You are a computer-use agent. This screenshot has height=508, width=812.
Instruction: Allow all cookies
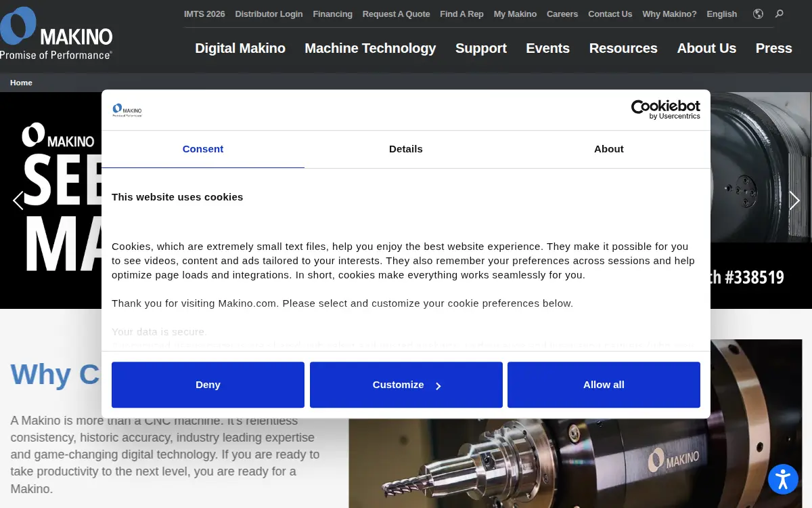[604, 385]
